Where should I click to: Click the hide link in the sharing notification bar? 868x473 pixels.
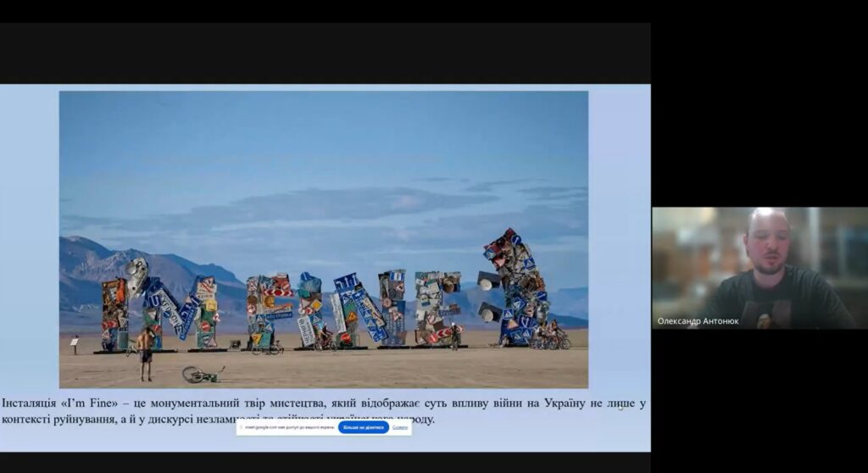[x=400, y=427]
